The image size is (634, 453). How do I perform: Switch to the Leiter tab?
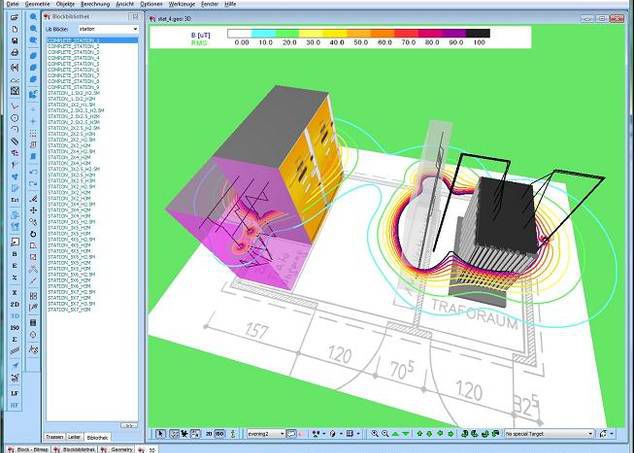pos(75,438)
